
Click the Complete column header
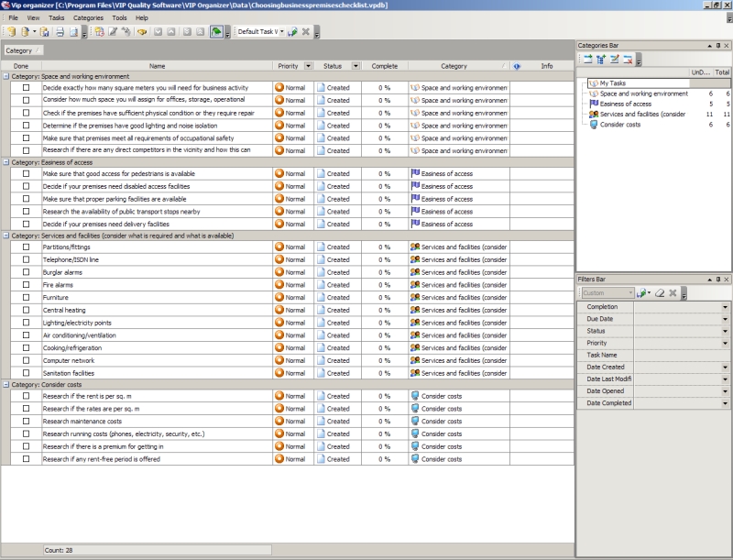(x=384, y=66)
